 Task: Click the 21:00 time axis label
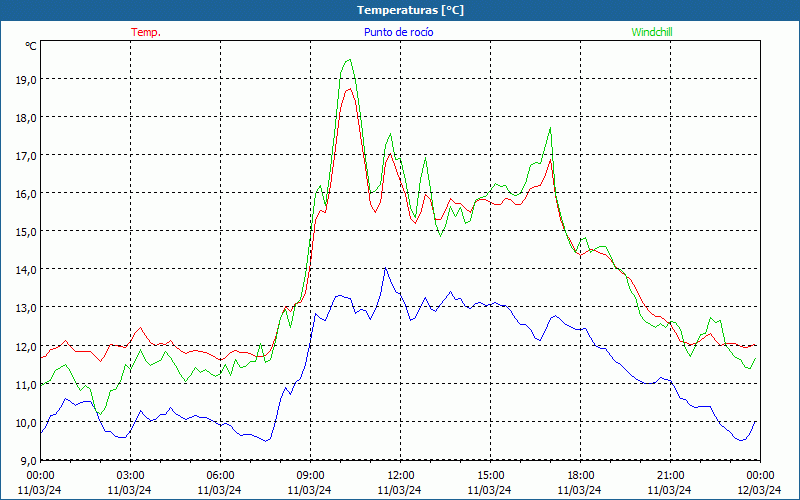click(670, 476)
